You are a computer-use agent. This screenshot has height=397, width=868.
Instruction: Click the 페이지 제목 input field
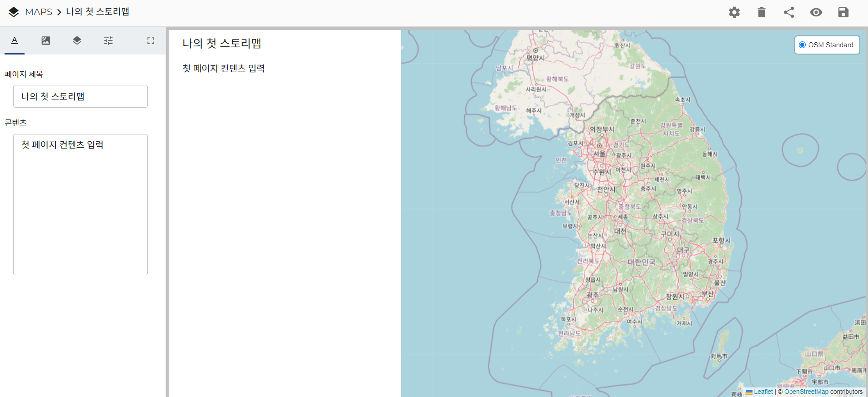pos(80,96)
